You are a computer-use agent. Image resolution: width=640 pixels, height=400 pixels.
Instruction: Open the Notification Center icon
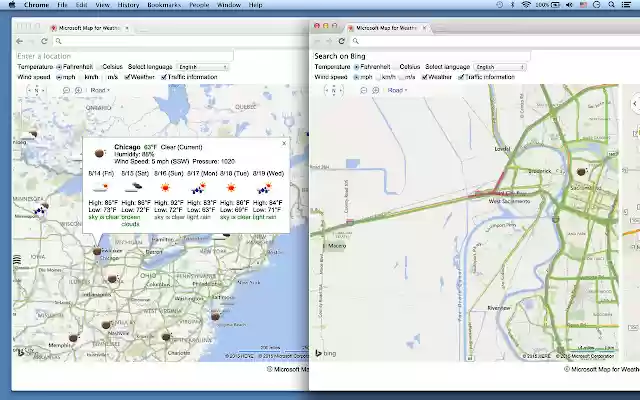(x=626, y=5)
